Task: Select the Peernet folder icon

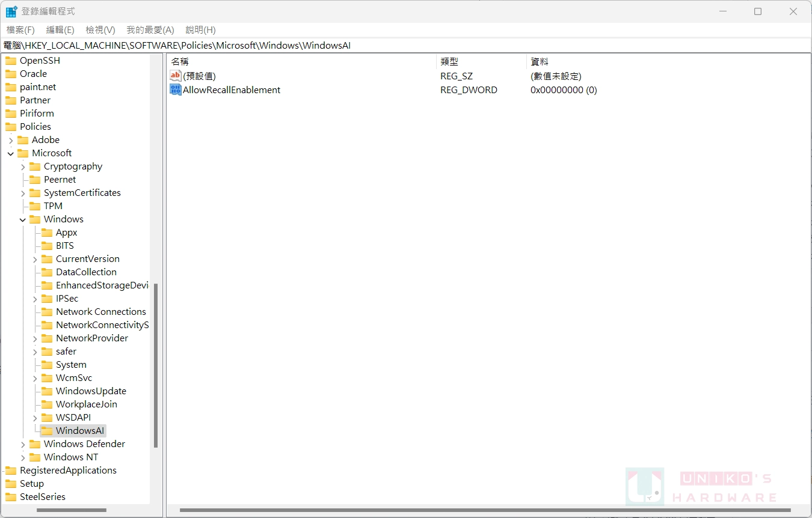Action: coord(35,180)
